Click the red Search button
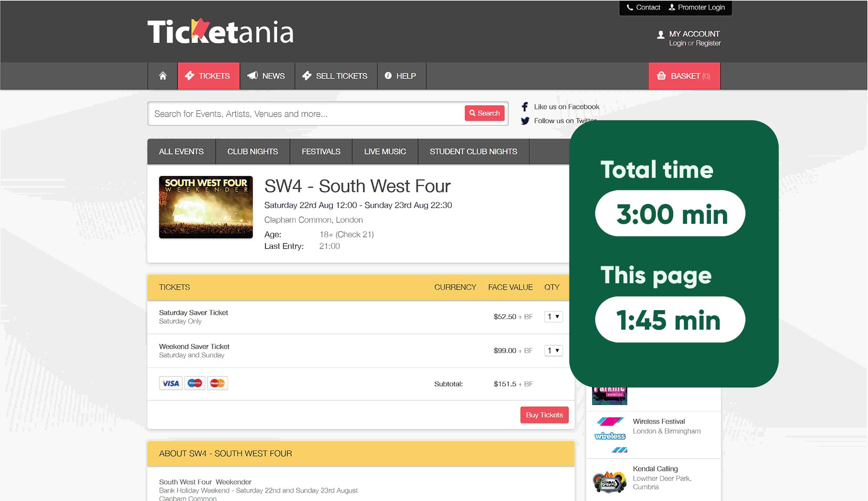The image size is (868, 501). (x=485, y=113)
